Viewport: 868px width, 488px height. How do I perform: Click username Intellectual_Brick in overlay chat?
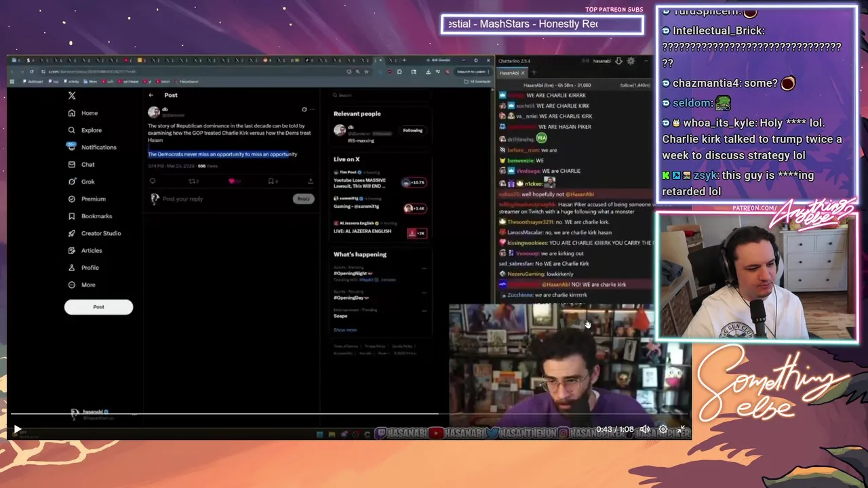click(718, 30)
